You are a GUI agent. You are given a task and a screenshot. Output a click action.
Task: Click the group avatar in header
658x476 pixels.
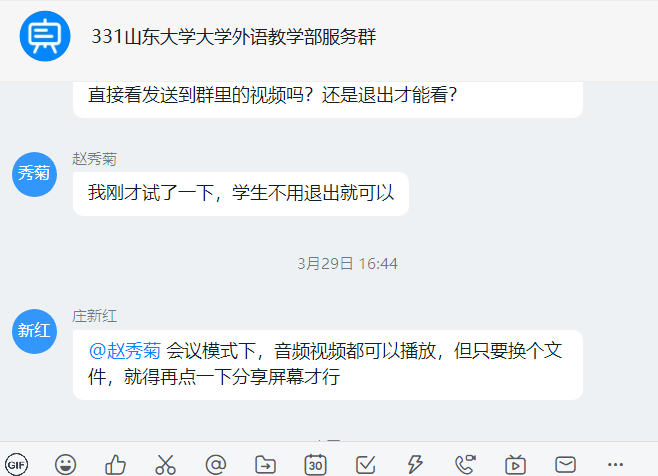click(x=45, y=36)
